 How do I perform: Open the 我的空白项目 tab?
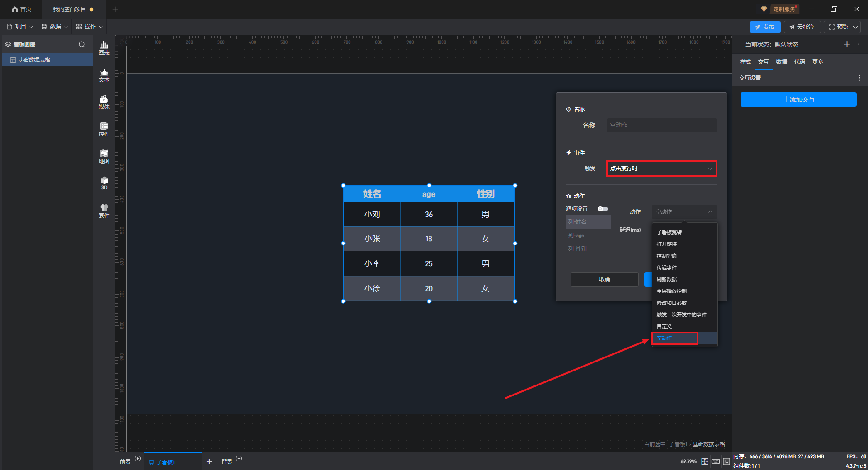[73, 9]
